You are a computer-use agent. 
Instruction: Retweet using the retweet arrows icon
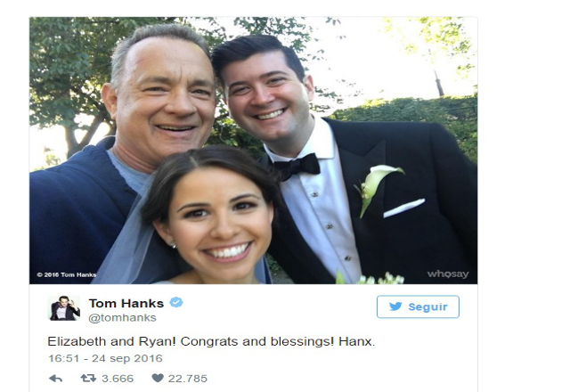[88, 378]
